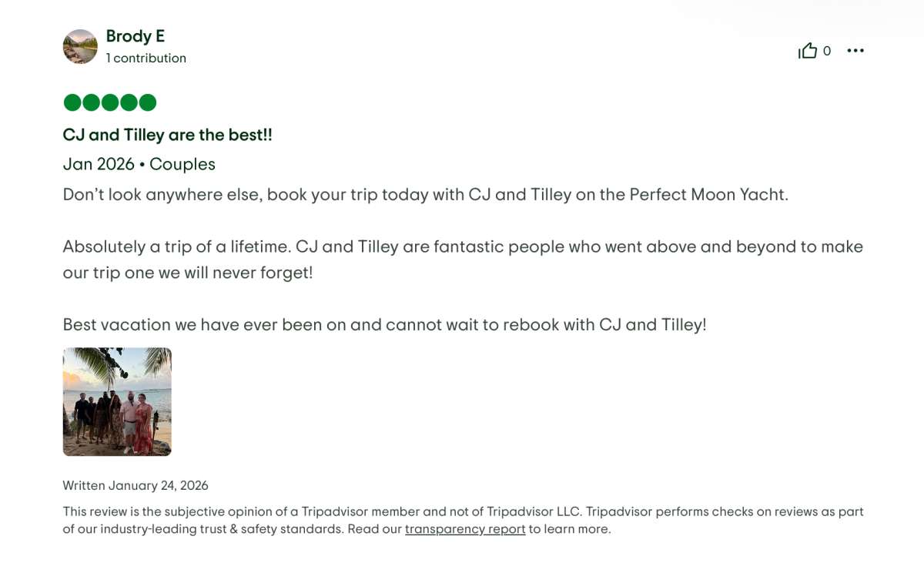The height and width of the screenshot is (563, 924).
Task: Click the first green rating bubble
Action: click(x=72, y=102)
